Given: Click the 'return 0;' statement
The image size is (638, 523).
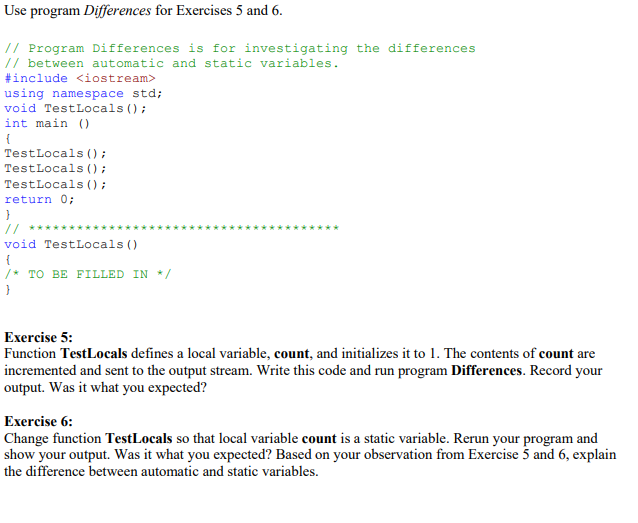Looking at the screenshot, I should [x=39, y=199].
